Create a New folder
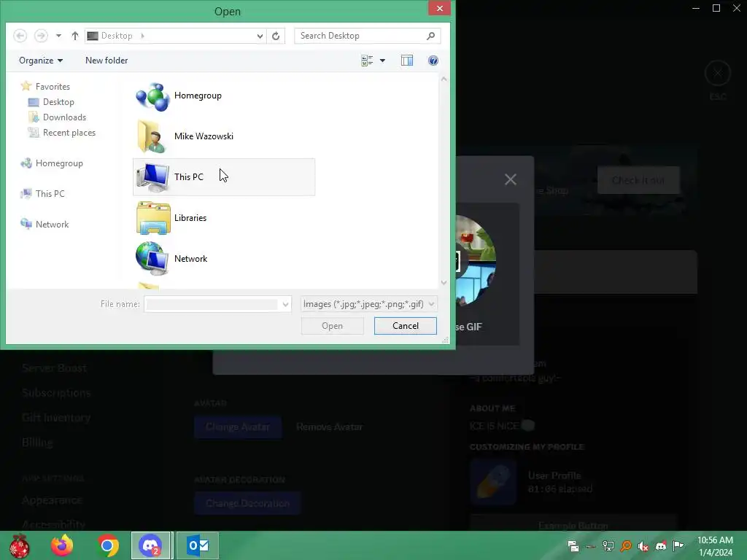Image resolution: width=747 pixels, height=560 pixels. 107,61
